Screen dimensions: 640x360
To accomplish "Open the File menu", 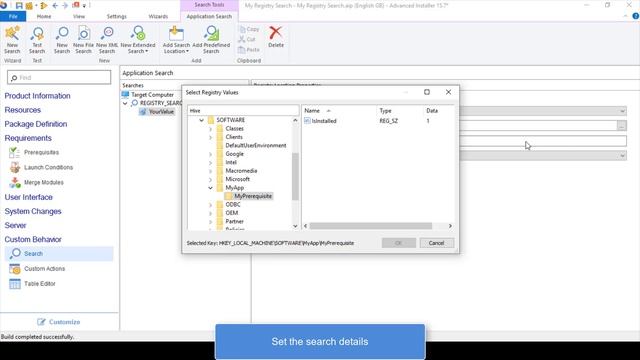I will point(13,16).
